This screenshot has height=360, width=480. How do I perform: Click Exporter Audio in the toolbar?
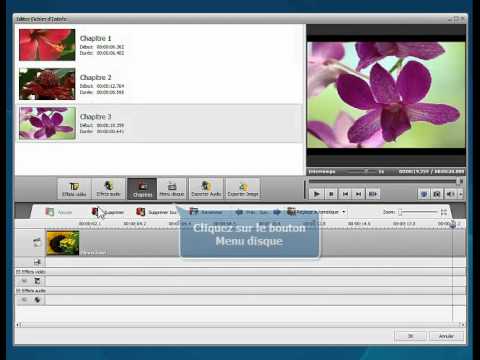point(206,189)
